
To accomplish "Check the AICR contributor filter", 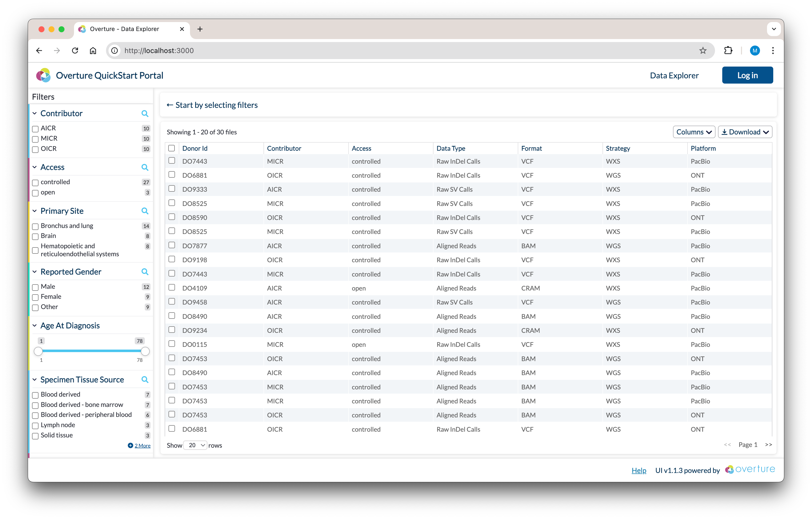I will 35,129.
